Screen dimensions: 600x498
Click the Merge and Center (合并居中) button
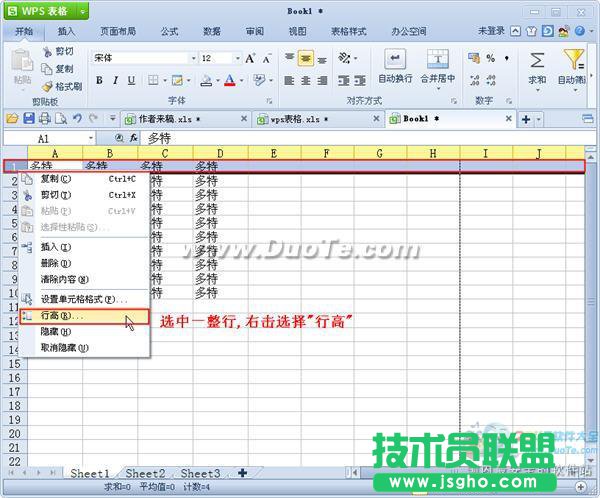[x=438, y=67]
